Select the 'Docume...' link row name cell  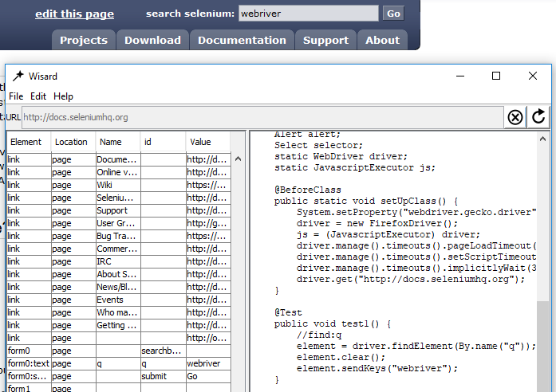coord(118,159)
